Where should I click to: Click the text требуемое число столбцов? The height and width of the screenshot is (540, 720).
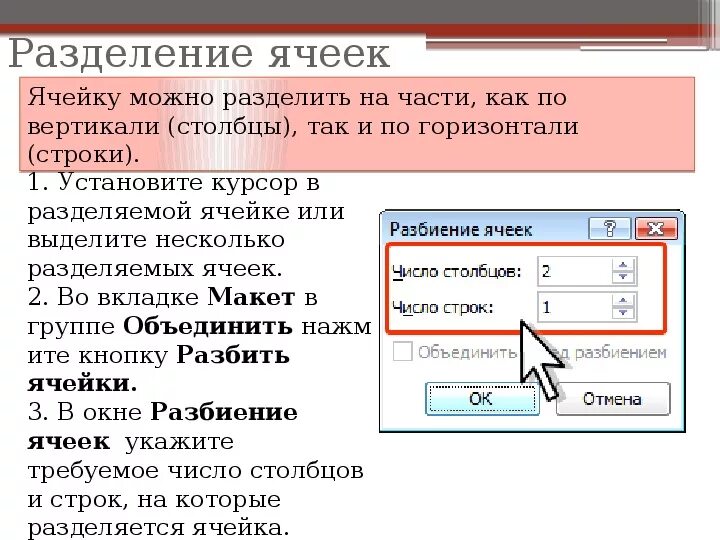(195, 471)
